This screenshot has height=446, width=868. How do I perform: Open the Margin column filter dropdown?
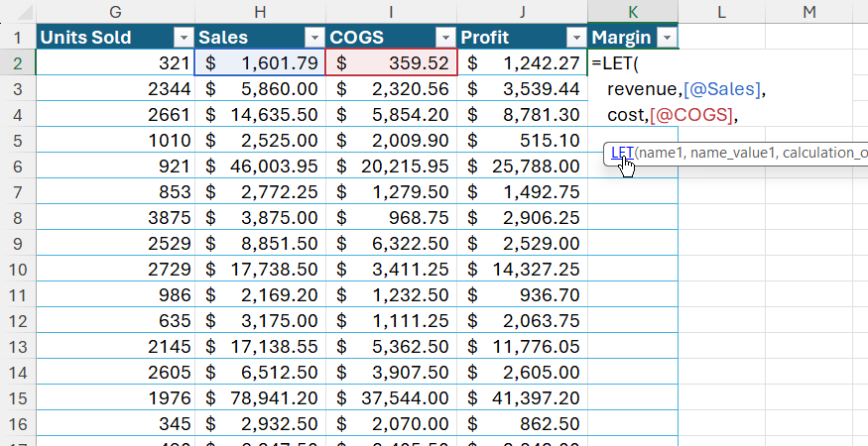[x=667, y=37]
